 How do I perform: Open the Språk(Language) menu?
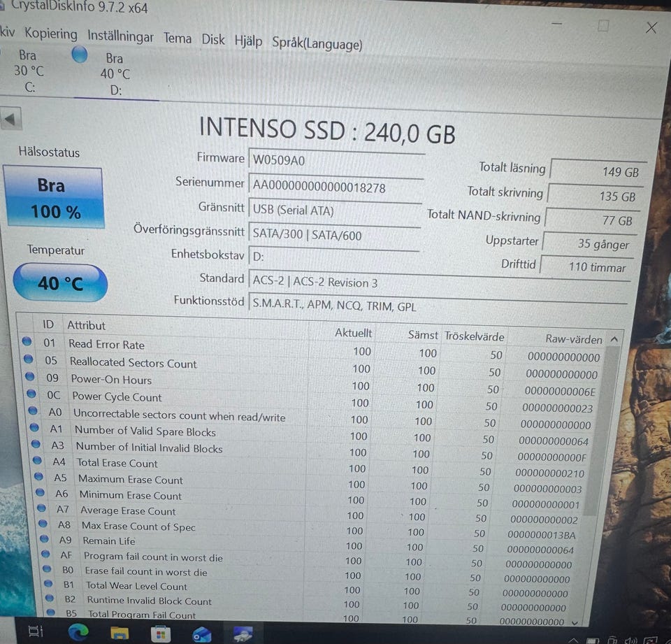317,43
